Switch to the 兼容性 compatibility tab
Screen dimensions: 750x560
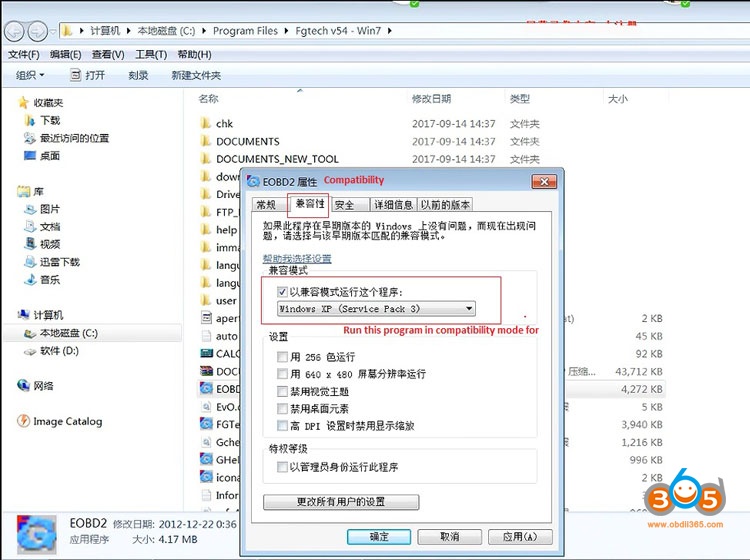pos(309,204)
